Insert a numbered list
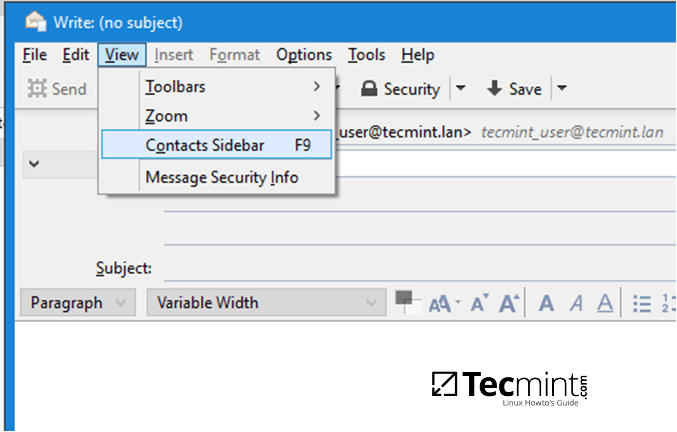This screenshot has width=677, height=432. pyautogui.click(x=668, y=303)
